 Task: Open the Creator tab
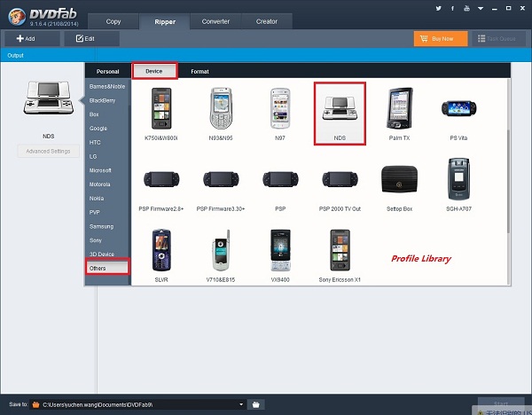[x=267, y=21]
